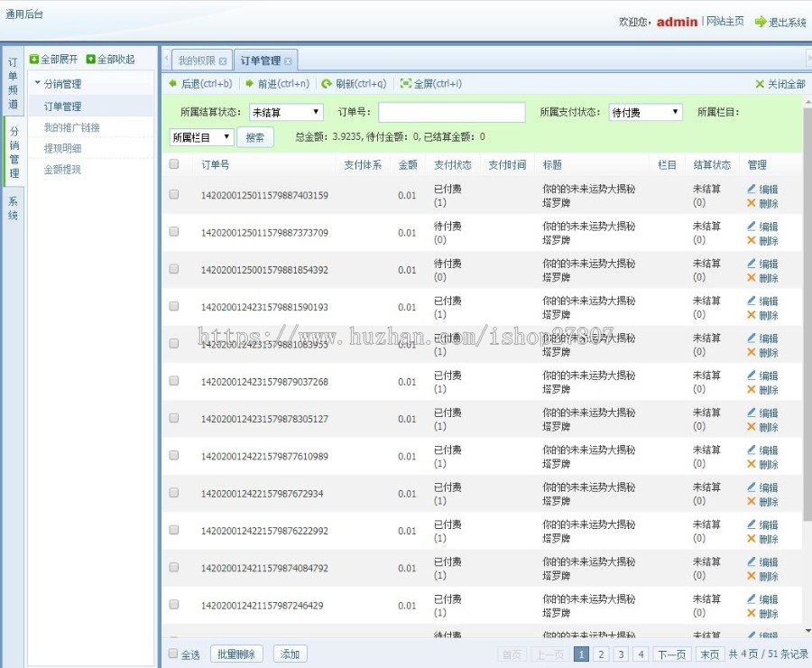Viewport: 812px width, 668px height.
Task: Check the checkbox of order 1420200125011579887403159
Action: pos(173,195)
